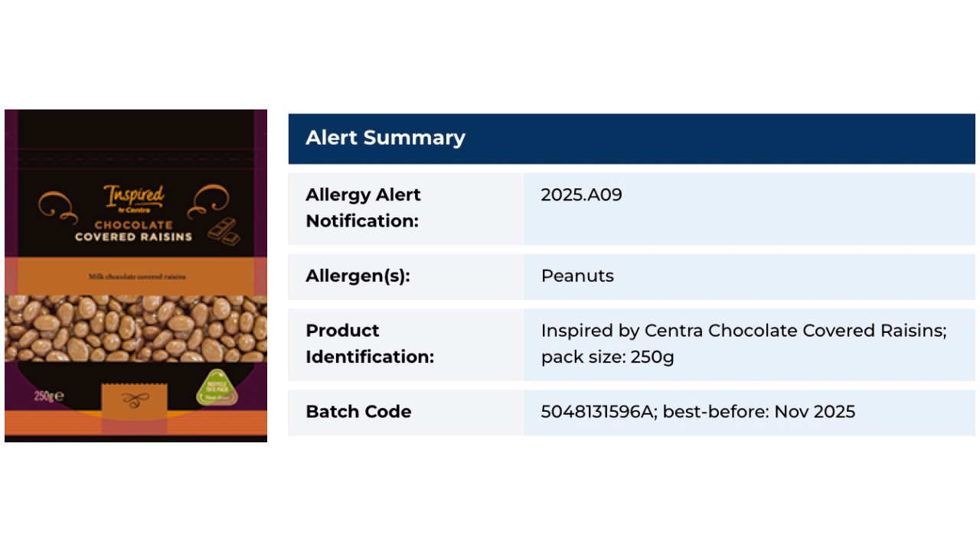Click the batch code 5048131596A text
Image resolution: width=980 pixels, height=551 pixels.
(599, 412)
